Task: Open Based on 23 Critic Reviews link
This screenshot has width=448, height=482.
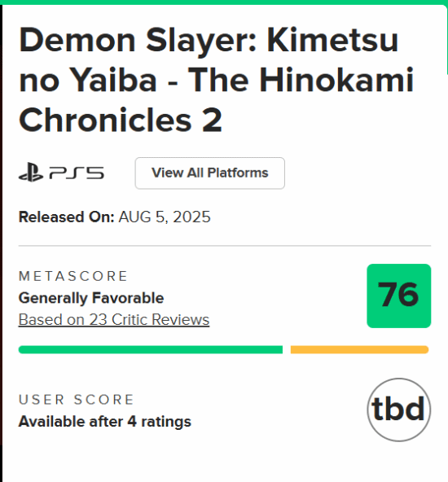Action: coord(114,319)
